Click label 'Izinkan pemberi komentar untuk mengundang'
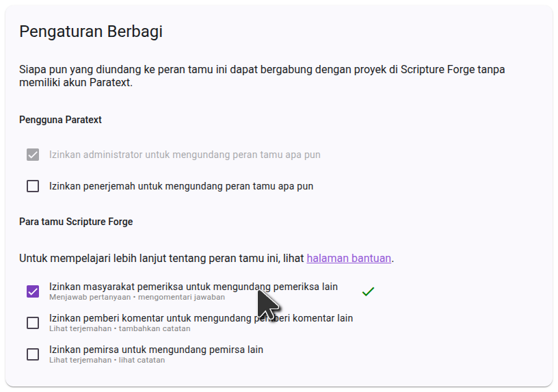 point(150,318)
